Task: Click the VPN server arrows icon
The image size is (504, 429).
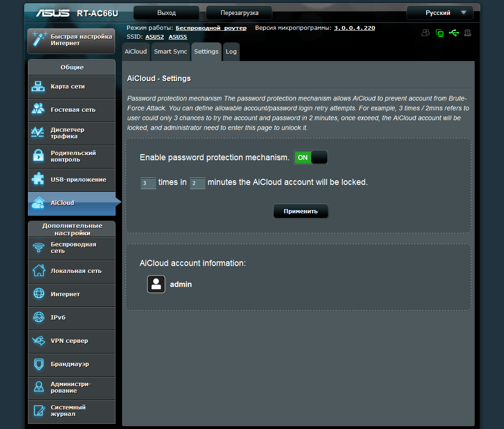Action: 39,340
